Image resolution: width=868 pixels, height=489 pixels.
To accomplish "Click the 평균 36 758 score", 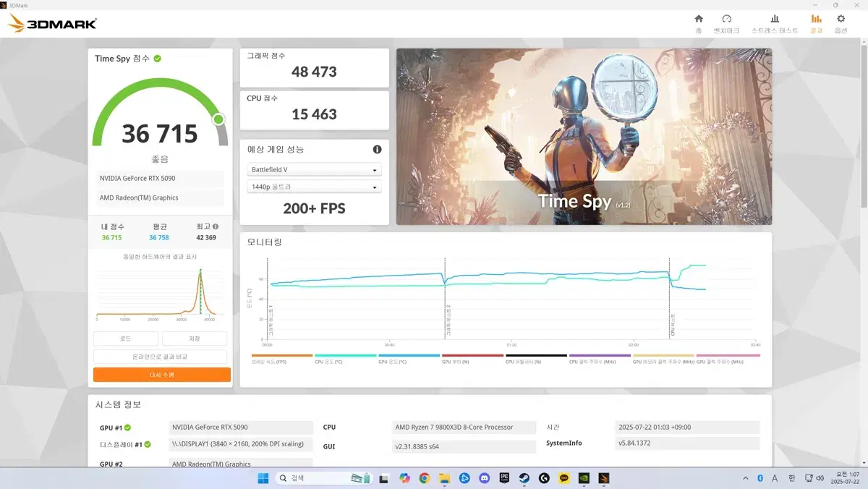I will click(x=159, y=237).
